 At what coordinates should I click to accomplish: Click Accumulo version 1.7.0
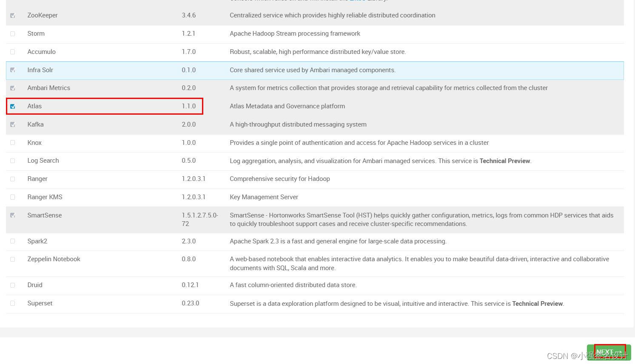tap(189, 52)
